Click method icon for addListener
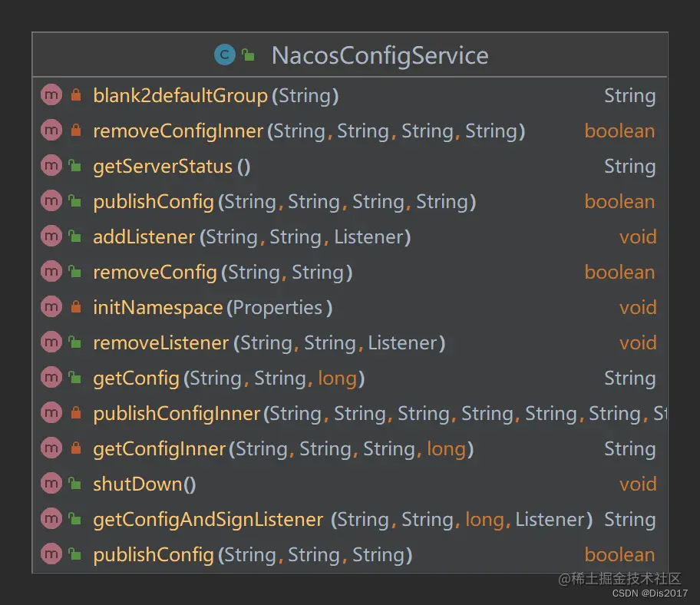Screen dimensions: 700x605 (x=51, y=236)
